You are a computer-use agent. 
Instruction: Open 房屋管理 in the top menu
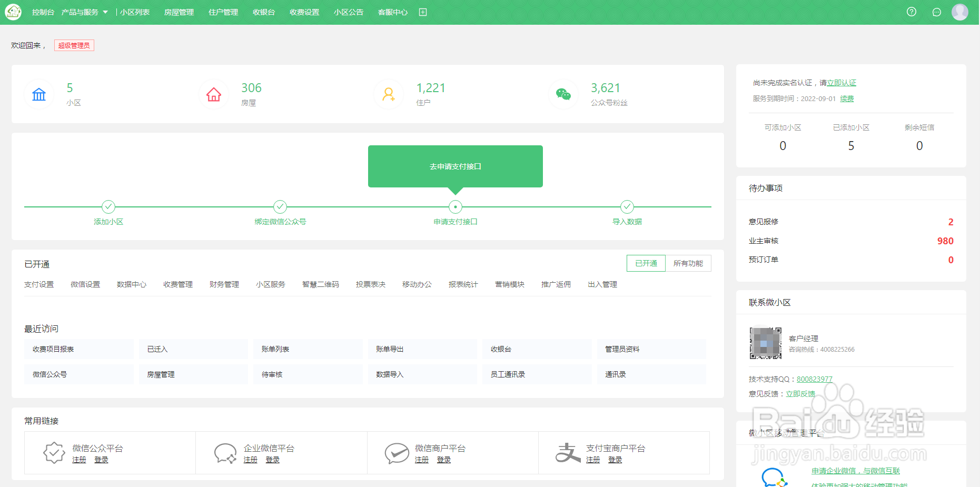click(179, 12)
